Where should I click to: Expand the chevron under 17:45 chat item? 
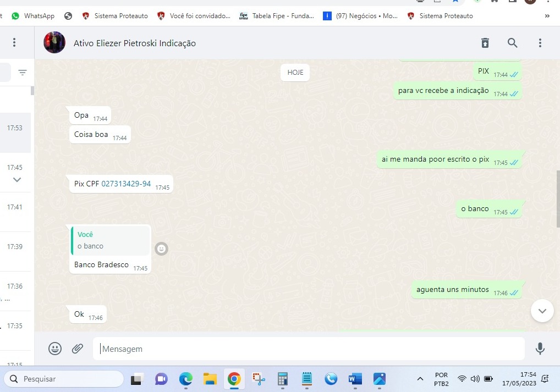pyautogui.click(x=17, y=180)
